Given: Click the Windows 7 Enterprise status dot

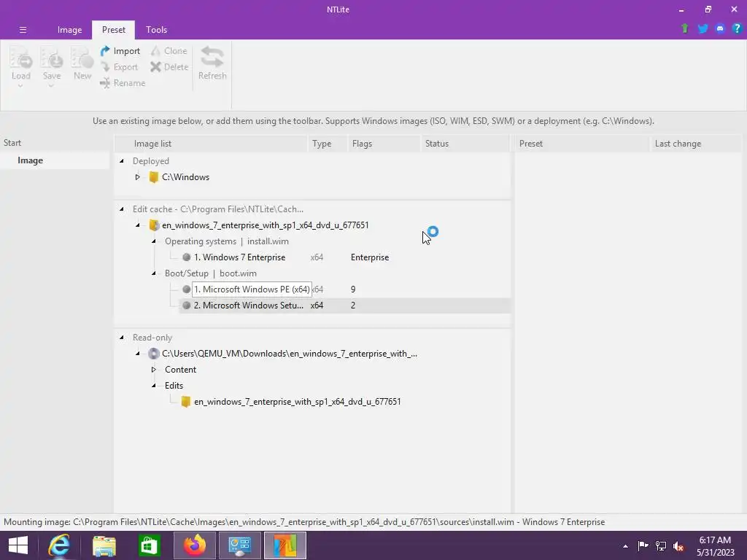Looking at the screenshot, I should coord(186,257).
